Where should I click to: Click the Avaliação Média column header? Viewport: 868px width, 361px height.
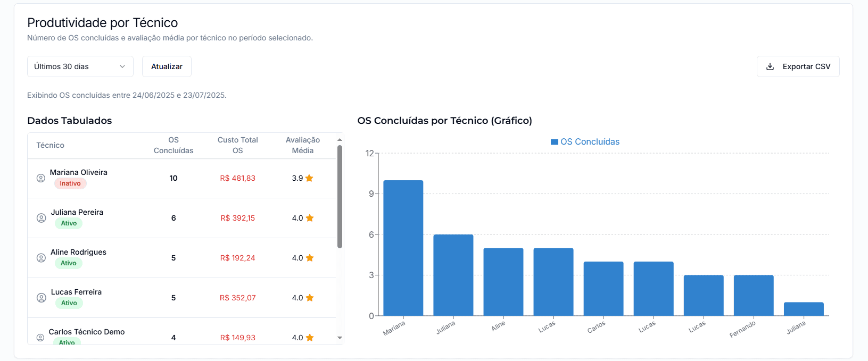pos(302,145)
